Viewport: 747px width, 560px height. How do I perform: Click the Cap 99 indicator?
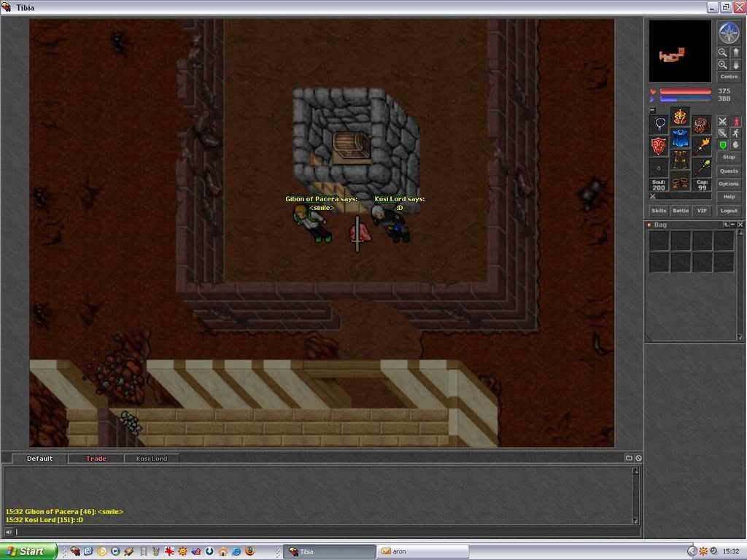point(701,184)
